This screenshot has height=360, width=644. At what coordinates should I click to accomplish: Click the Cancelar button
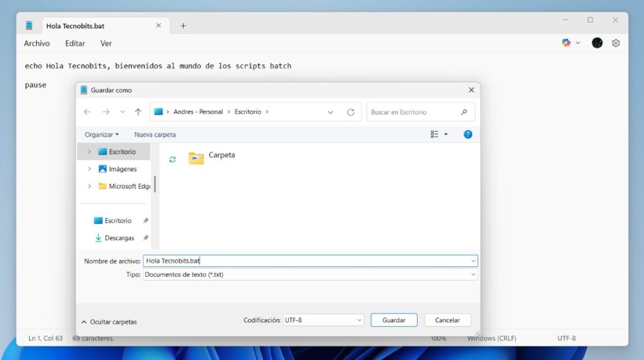[447, 320]
